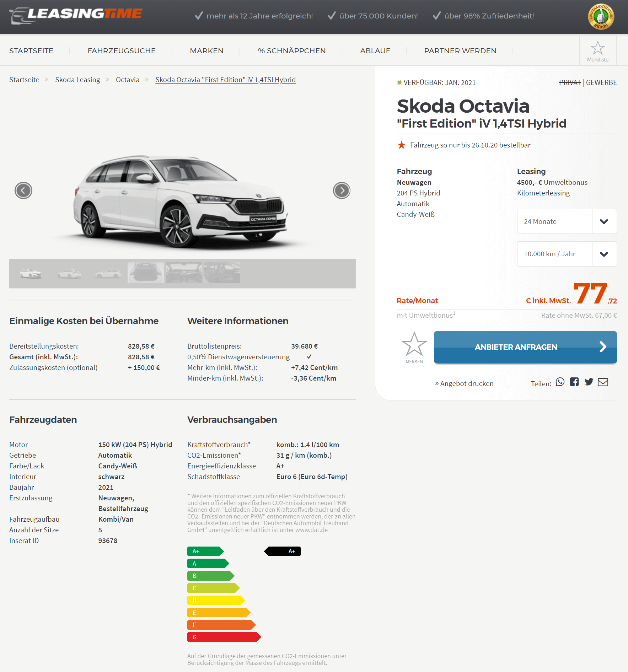Show next car image arrow

click(342, 190)
